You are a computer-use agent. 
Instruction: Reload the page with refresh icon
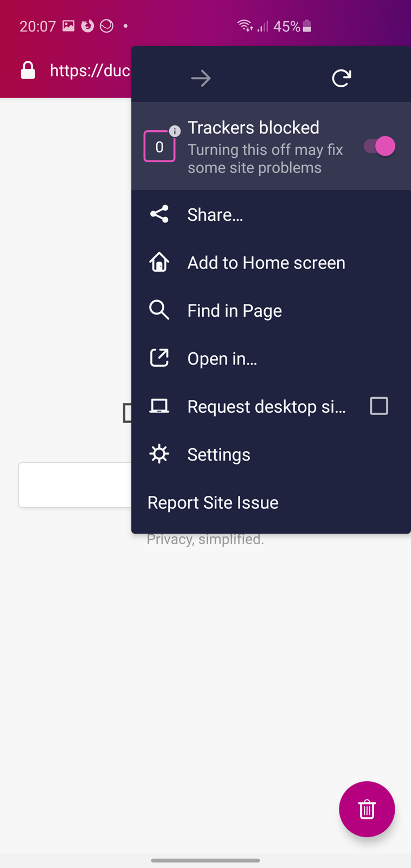coord(341,78)
